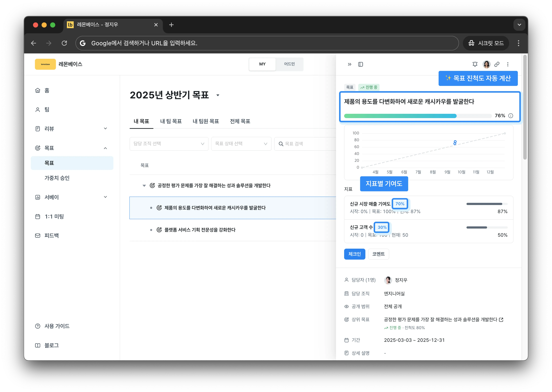552x392 pixels.
Task: Click the 체크인 button
Action: (354, 254)
